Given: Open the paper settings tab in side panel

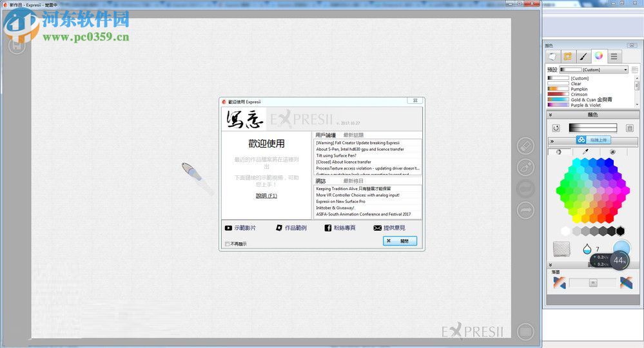Looking at the screenshot, I should pos(552,56).
